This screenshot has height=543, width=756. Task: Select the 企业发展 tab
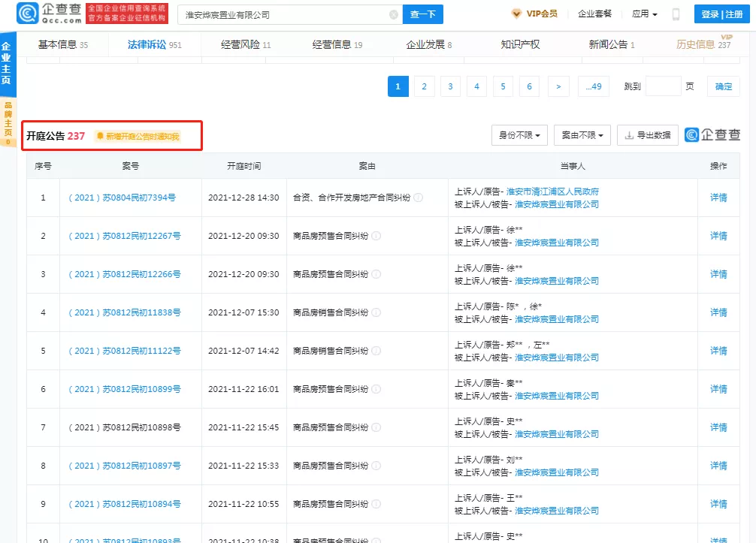(428, 45)
